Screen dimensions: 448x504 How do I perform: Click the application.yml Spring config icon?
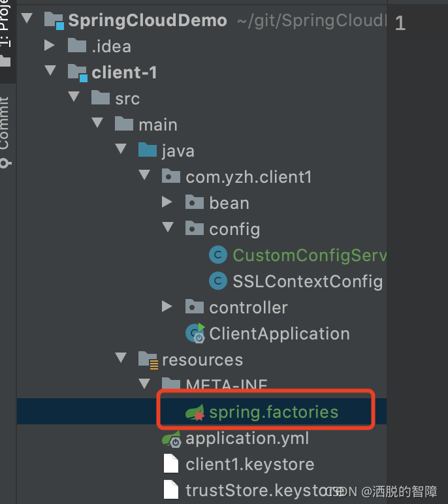(171, 439)
